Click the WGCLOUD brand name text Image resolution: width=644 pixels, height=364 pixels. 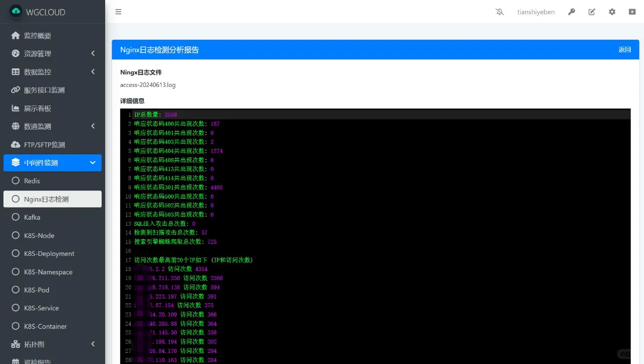46,12
